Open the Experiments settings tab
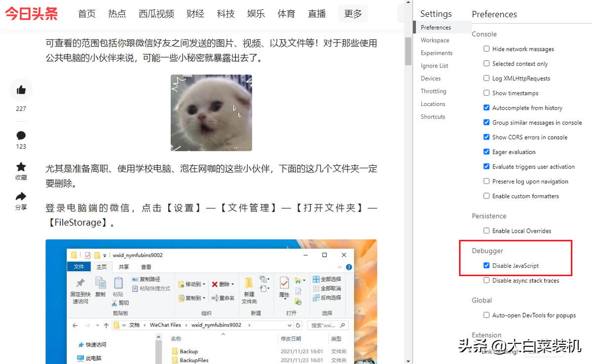The image size is (592, 364). 437,53
